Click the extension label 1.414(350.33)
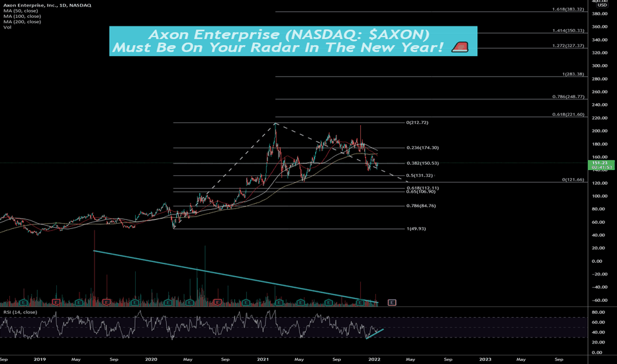This screenshot has height=364, width=617. 568,30
